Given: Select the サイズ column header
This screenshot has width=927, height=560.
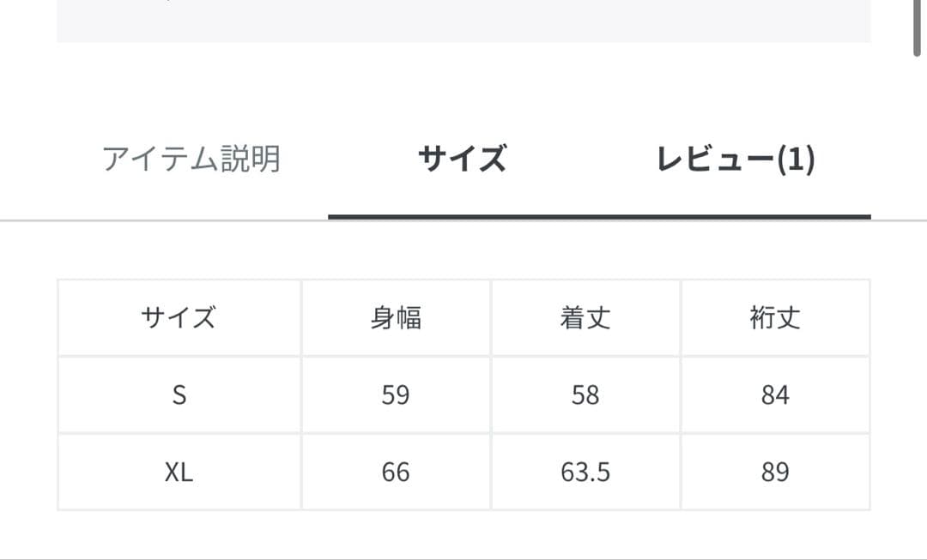Looking at the screenshot, I should pos(178,317).
